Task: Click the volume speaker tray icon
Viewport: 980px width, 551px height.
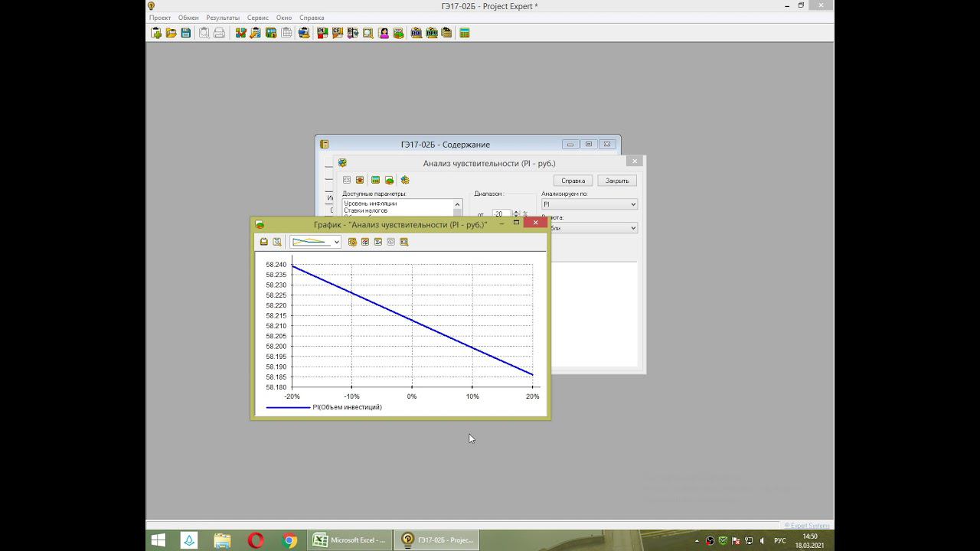Action: [762, 541]
